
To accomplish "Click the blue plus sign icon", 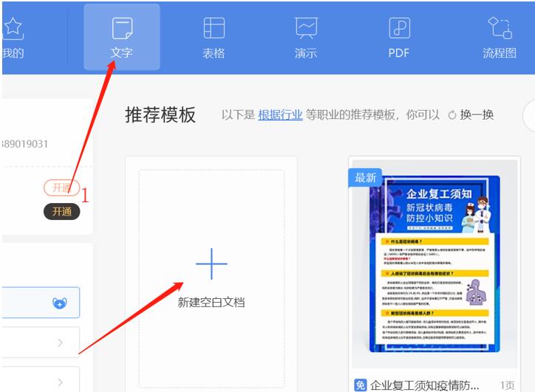I will [211, 264].
